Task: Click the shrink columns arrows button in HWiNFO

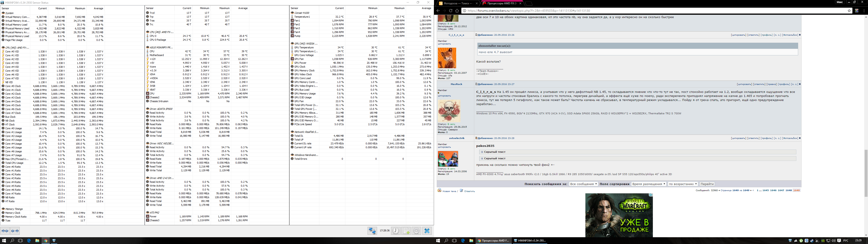Action: pos(15,231)
